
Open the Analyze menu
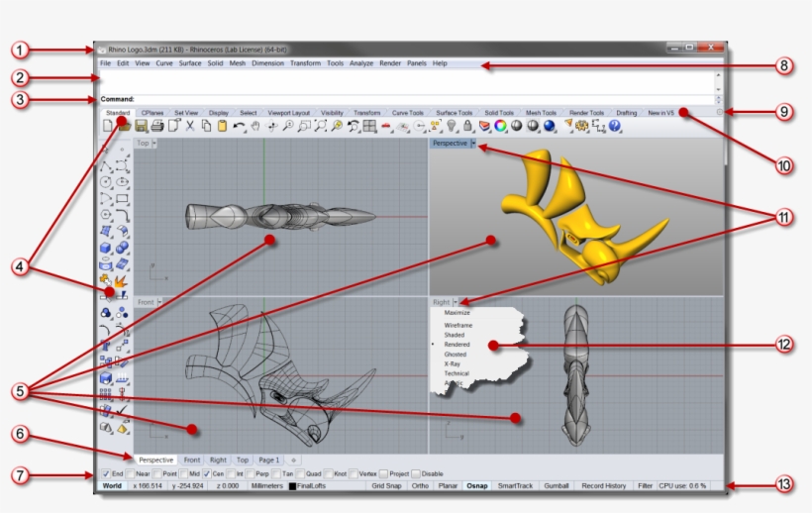361,63
